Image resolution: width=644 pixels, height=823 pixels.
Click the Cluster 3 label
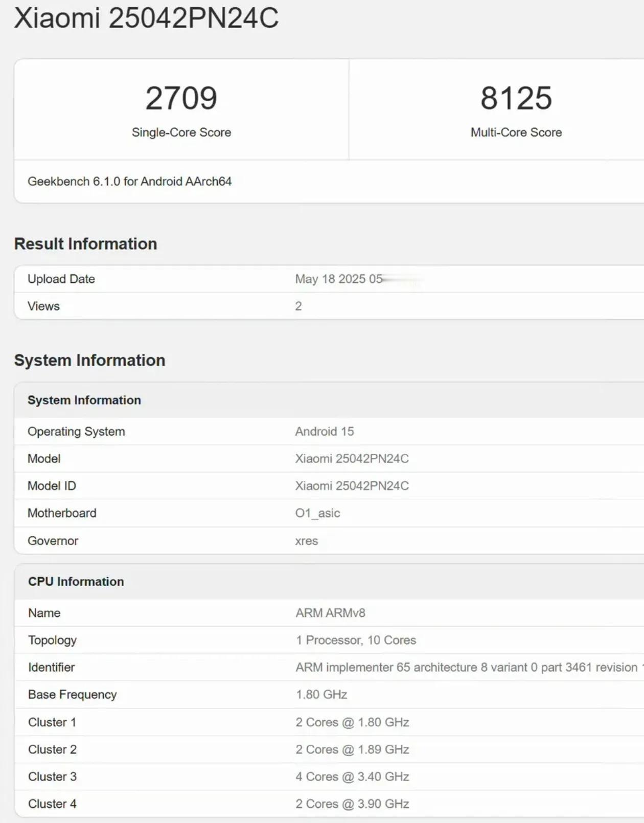[x=52, y=776]
